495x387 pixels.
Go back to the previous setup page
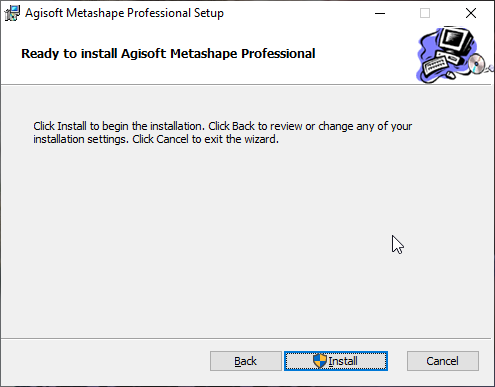[246, 361]
